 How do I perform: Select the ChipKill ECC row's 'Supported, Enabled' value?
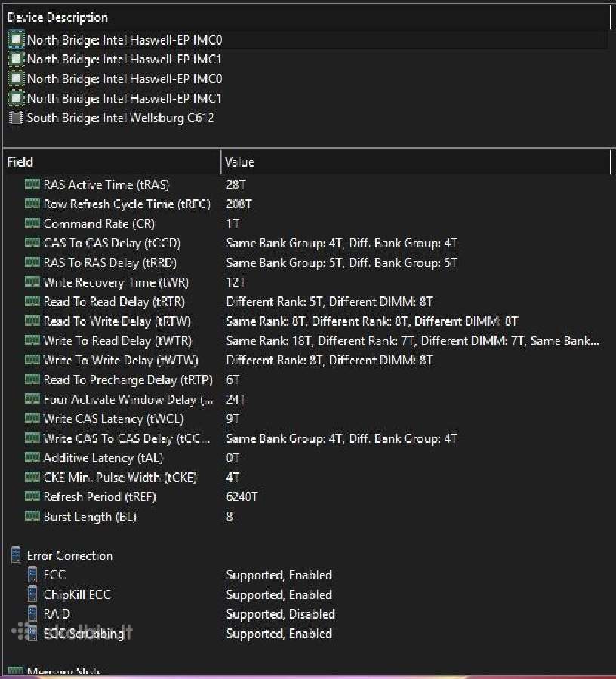pos(279,595)
